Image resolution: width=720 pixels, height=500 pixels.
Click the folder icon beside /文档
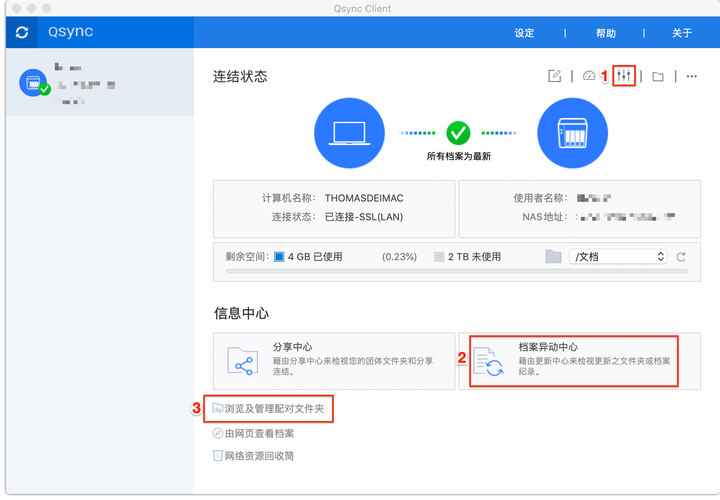click(553, 256)
